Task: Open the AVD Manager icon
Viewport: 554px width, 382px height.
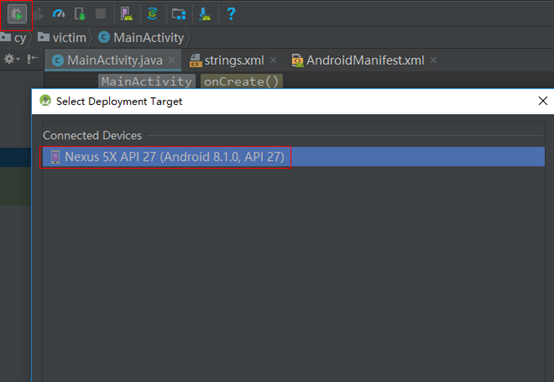Action: pos(126,14)
